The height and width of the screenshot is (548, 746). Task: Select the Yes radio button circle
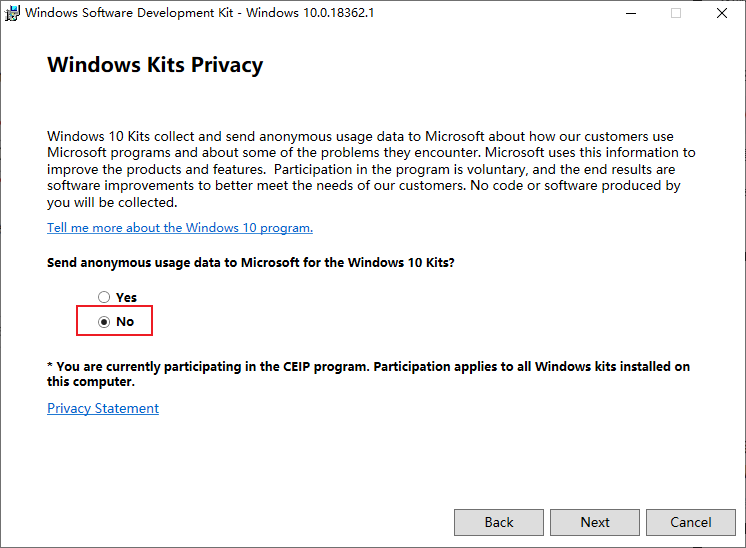pyautogui.click(x=104, y=297)
